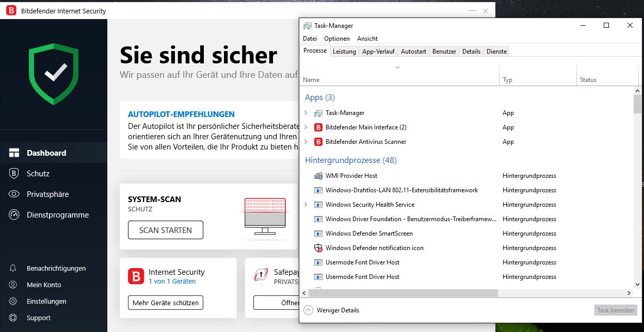Start a scan with SCAN STARTEN

coord(165,230)
